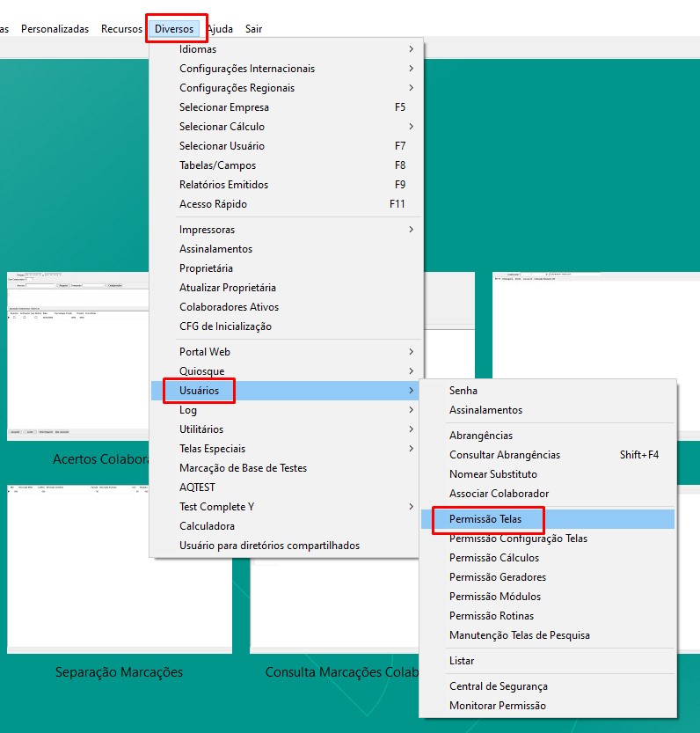Image resolution: width=700 pixels, height=733 pixels.
Task: Open Colaboradores Ativos
Action: coord(229,307)
